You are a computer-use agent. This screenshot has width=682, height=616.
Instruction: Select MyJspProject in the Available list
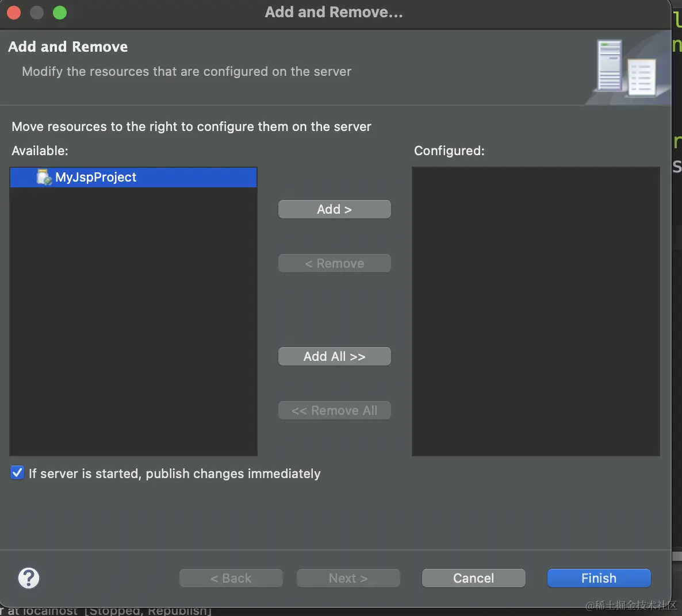(133, 178)
